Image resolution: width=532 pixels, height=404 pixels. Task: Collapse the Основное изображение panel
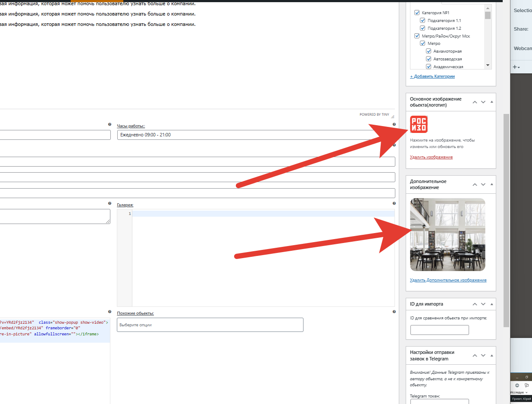tap(492, 102)
